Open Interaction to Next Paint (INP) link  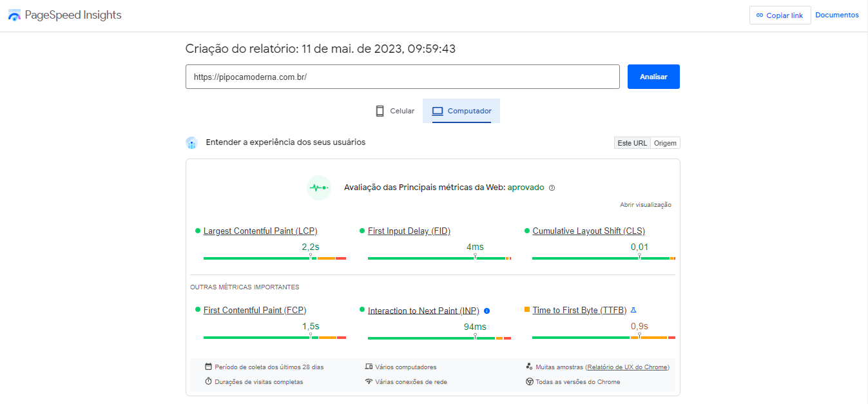click(x=423, y=311)
